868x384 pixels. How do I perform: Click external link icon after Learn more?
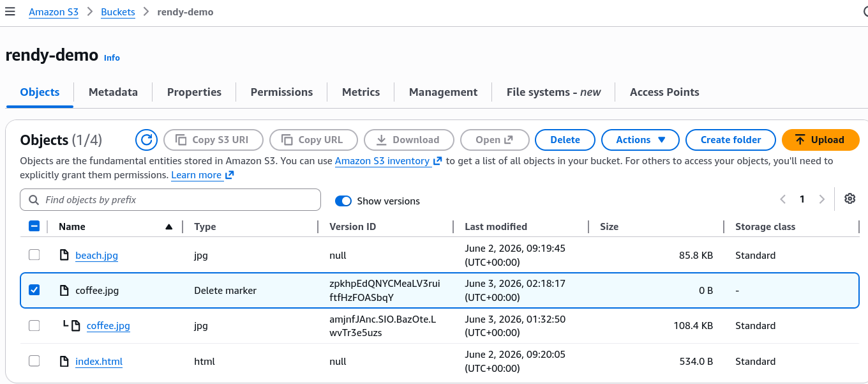pos(230,174)
